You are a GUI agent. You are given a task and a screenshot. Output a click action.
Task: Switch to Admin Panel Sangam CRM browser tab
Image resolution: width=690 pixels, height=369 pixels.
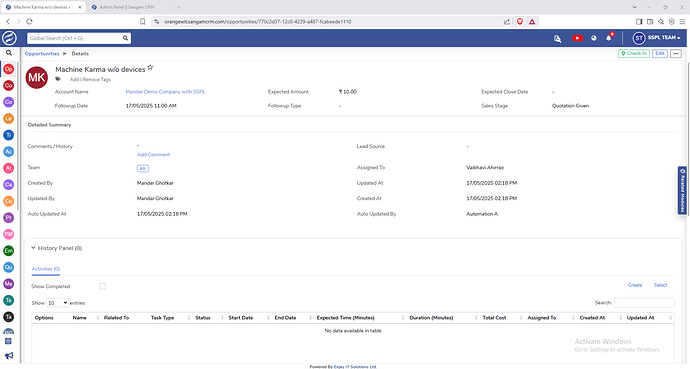[x=127, y=7]
